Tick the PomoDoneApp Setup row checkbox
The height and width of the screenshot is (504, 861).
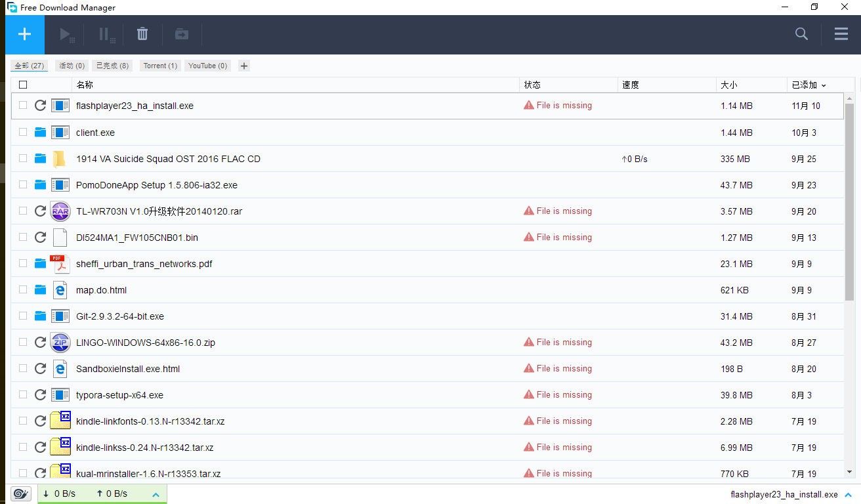[x=23, y=185]
